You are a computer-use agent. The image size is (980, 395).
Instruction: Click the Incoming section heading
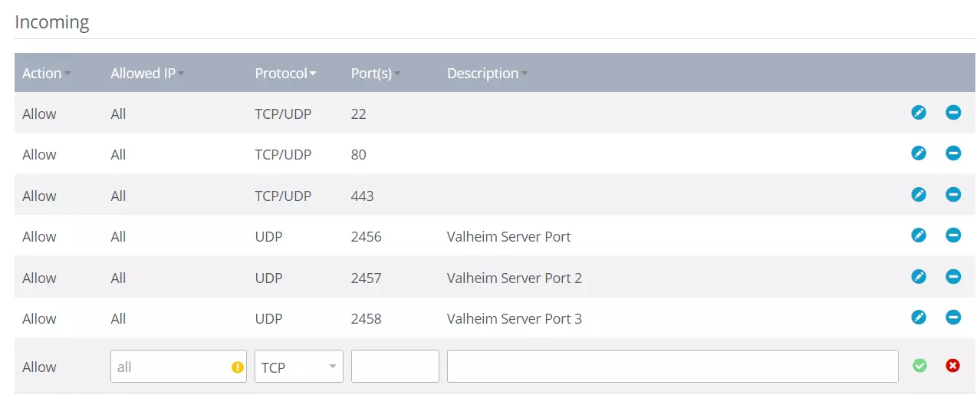pos(52,22)
